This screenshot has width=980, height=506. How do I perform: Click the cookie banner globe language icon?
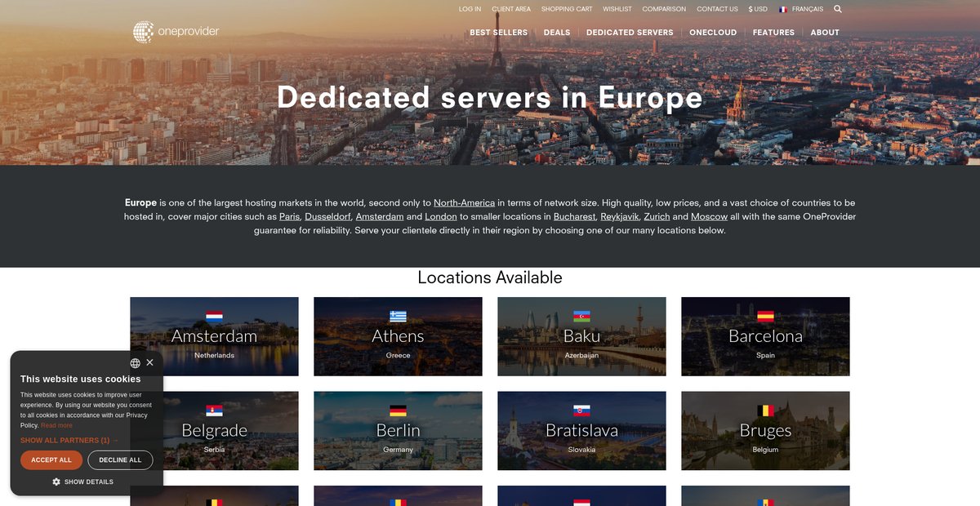click(x=135, y=363)
